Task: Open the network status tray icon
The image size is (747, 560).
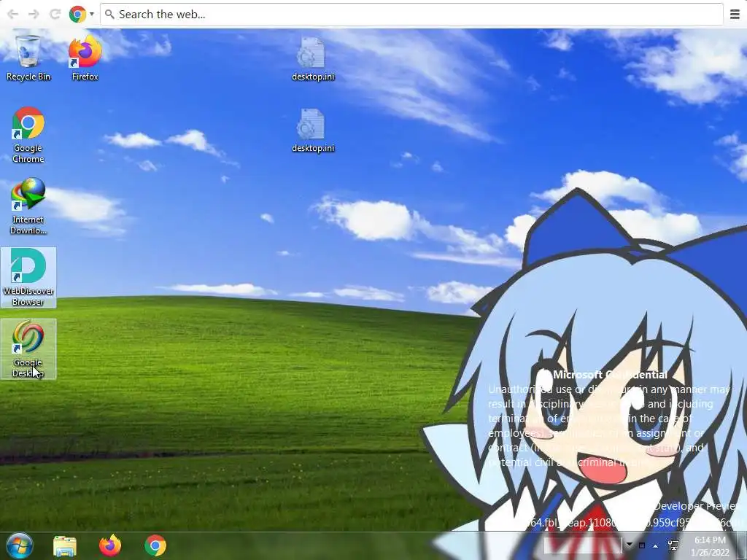Action: pyautogui.click(x=673, y=545)
